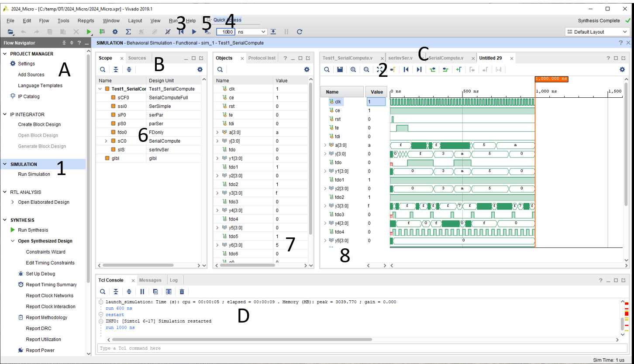Open the Scope panel settings gear
The height and width of the screenshot is (364, 634).
(x=200, y=69)
